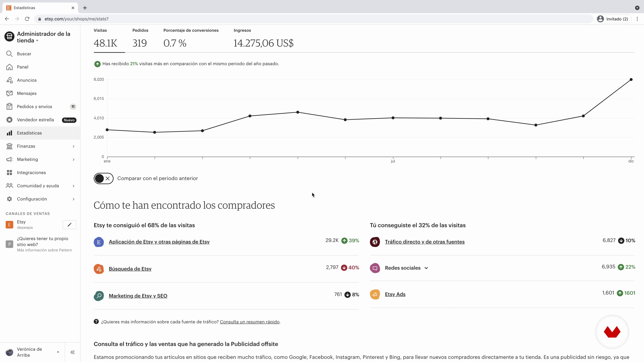Screen dimensions: 644x362
Task: Click the shop manager storefront icon
Action: 9,37
